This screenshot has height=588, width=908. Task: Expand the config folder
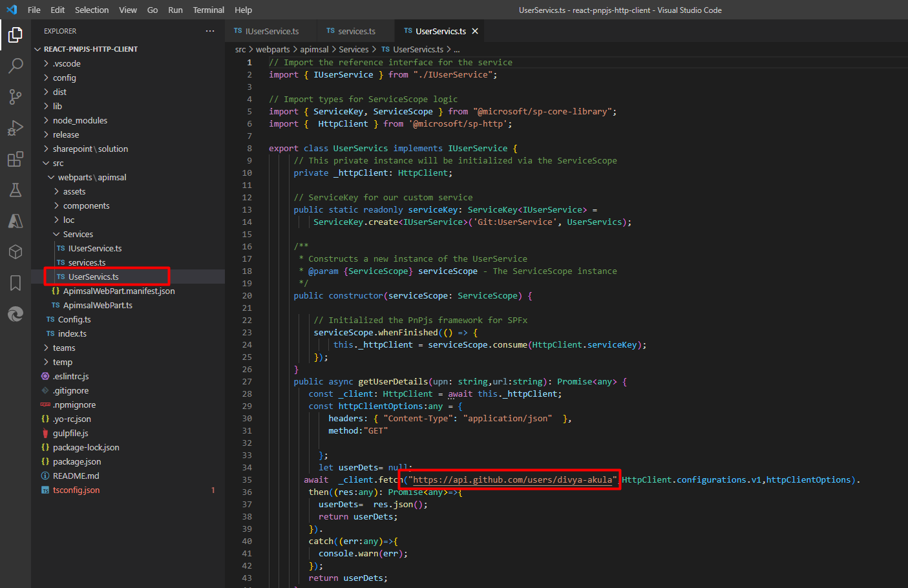(x=128, y=78)
